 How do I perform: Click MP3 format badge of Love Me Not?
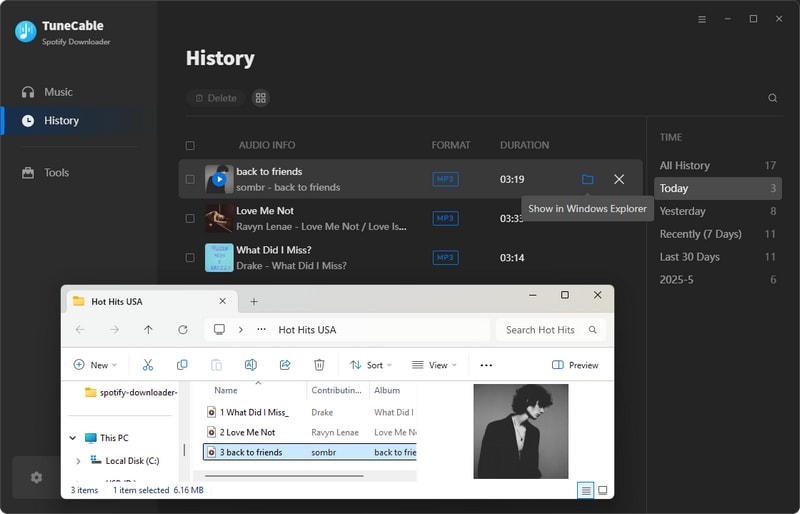pos(445,218)
